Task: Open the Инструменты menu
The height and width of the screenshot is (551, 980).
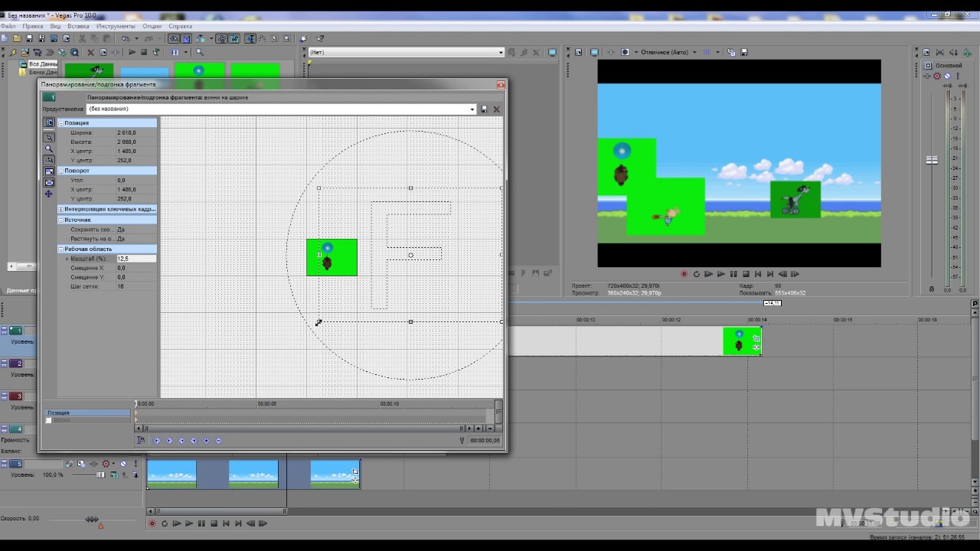Action: [x=116, y=26]
